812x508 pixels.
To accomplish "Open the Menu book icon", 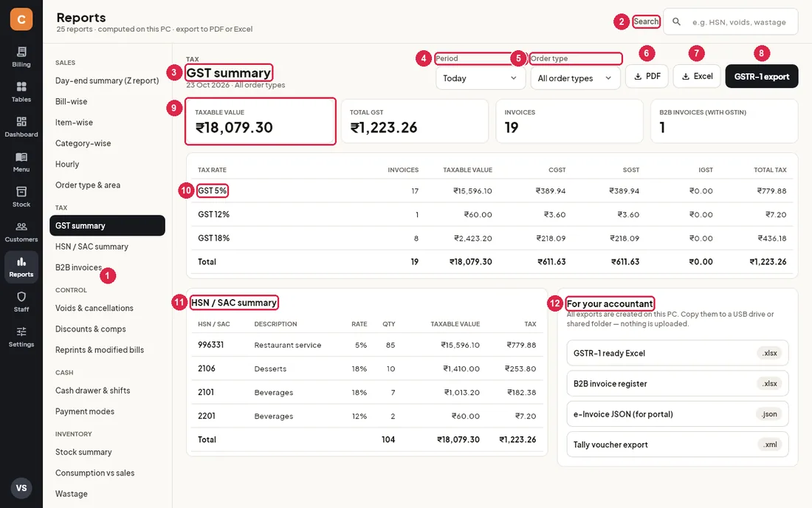I will 21,157.
